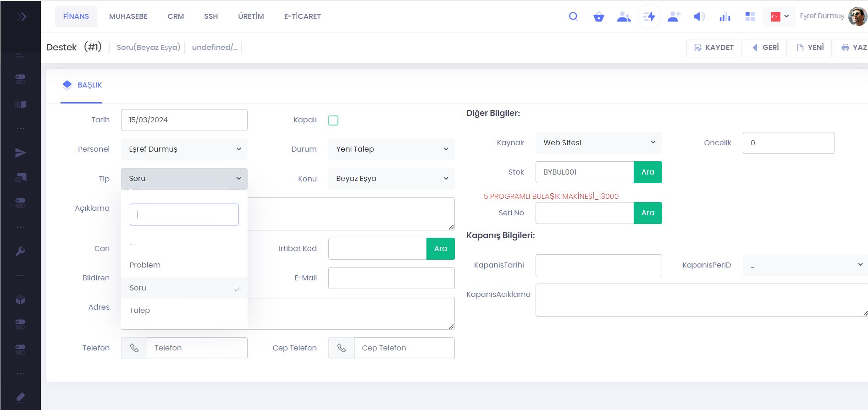Click the users group icon
868x410 pixels.
click(624, 17)
